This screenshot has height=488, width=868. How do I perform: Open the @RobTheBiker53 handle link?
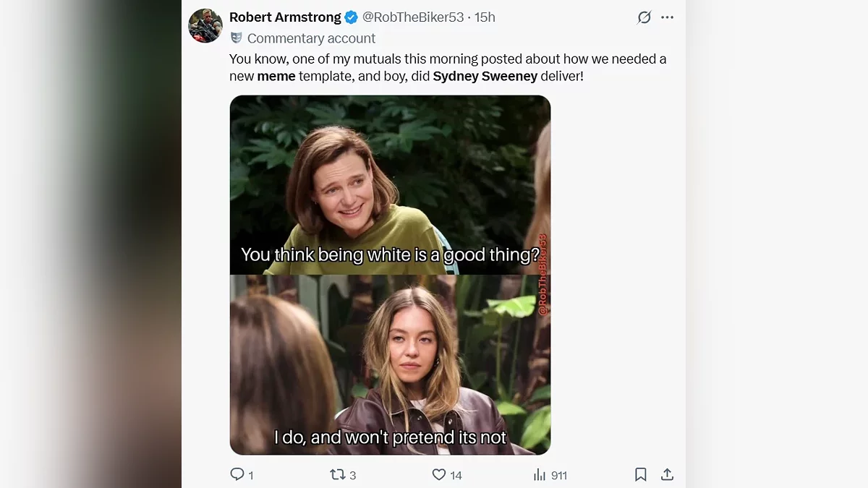(412, 17)
